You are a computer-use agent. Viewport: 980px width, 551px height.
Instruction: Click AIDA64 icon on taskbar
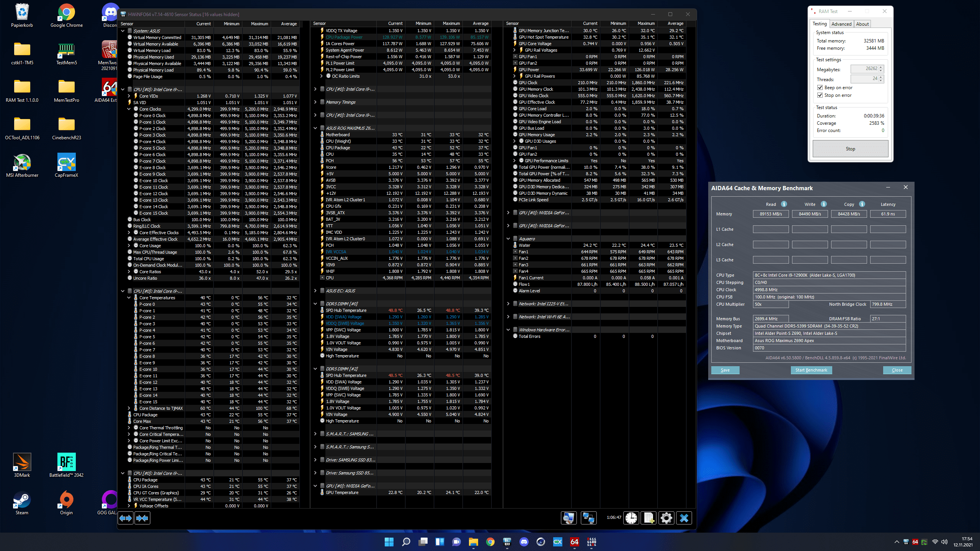pyautogui.click(x=575, y=542)
